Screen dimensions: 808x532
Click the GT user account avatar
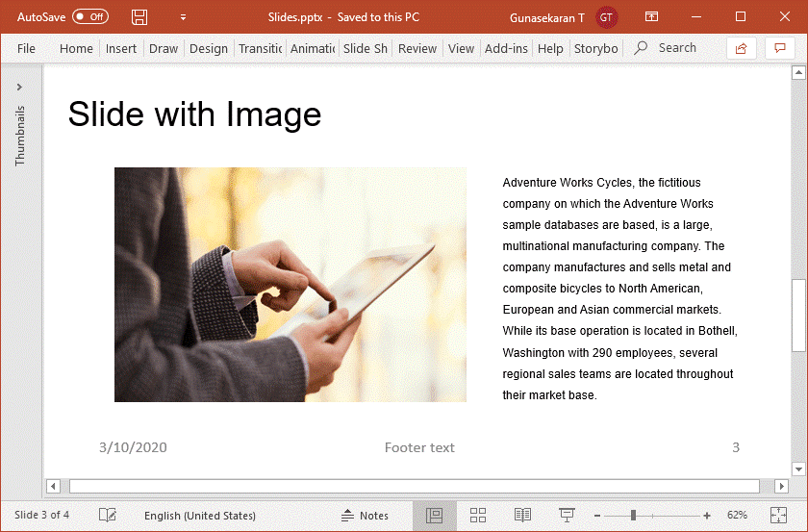606,17
